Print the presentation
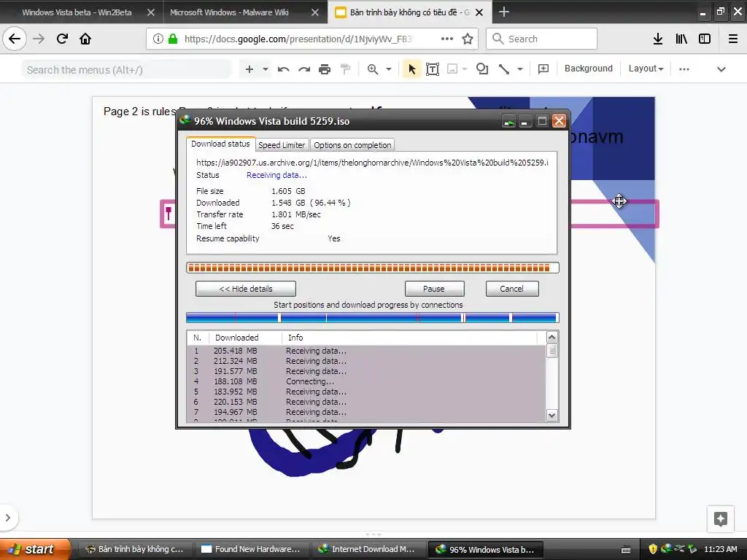 click(325, 69)
